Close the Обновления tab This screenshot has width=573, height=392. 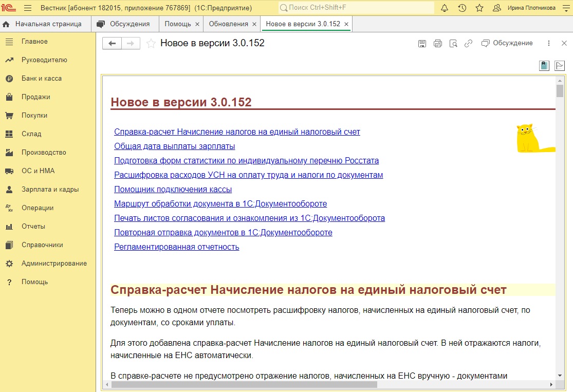[x=254, y=24]
